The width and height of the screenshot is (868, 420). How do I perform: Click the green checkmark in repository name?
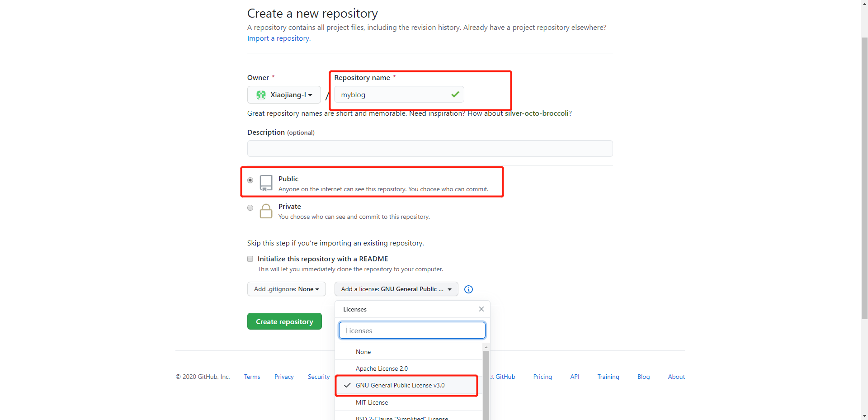click(455, 94)
